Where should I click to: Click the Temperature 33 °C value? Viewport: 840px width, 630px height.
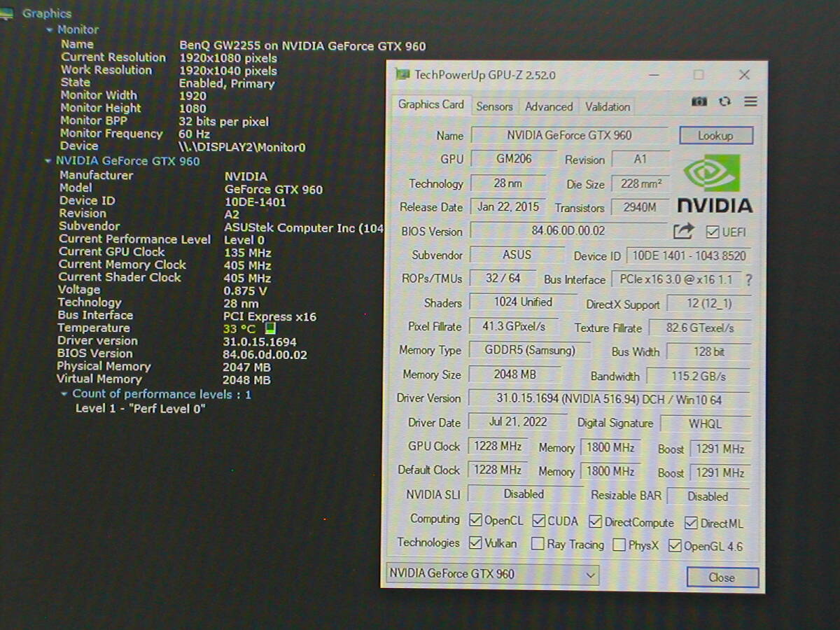tap(239, 329)
